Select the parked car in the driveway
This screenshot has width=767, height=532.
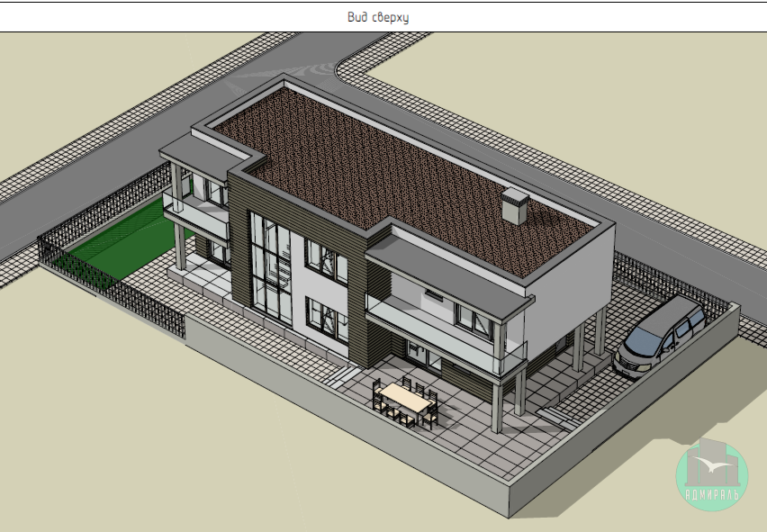coord(660,333)
